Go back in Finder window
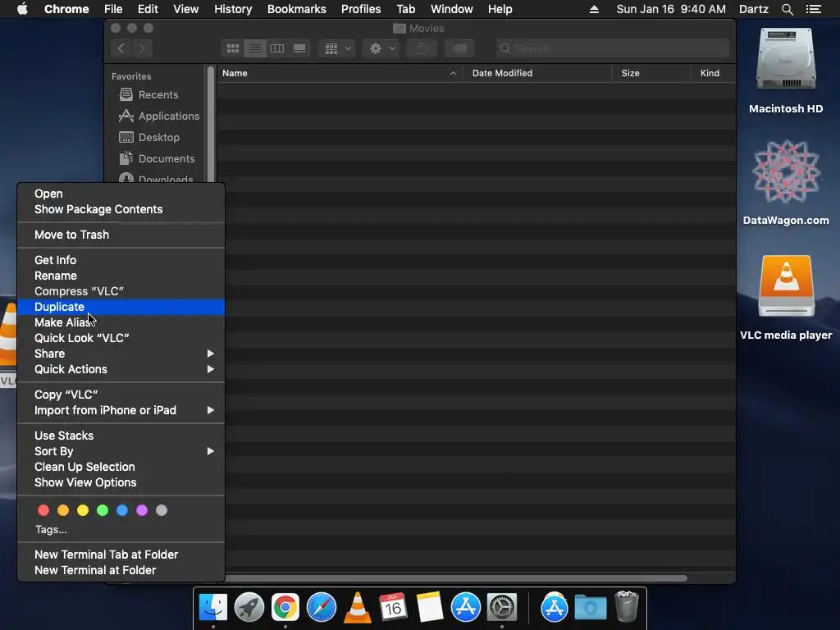The height and width of the screenshot is (630, 840). [x=121, y=48]
